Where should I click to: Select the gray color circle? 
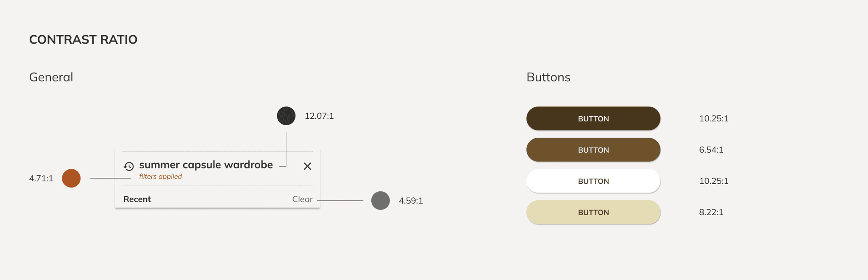381,200
